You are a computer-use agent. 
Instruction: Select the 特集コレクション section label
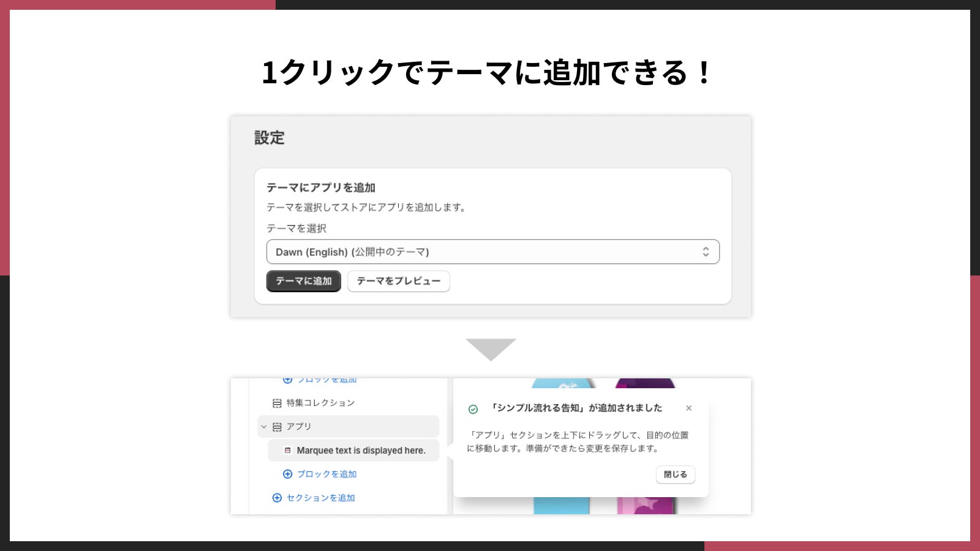click(x=320, y=403)
